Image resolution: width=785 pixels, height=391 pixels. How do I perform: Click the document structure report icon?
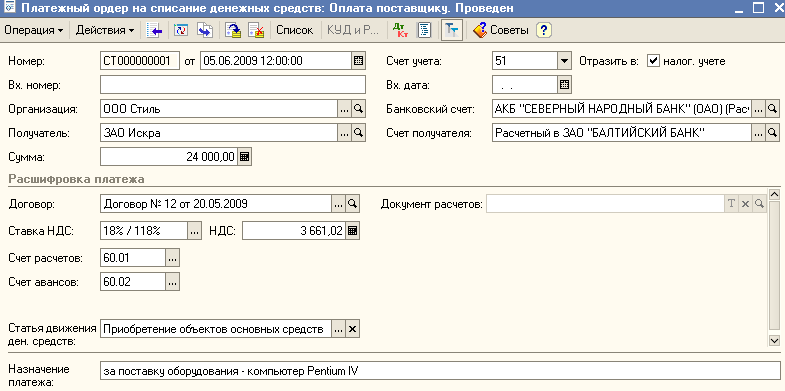pos(424,30)
